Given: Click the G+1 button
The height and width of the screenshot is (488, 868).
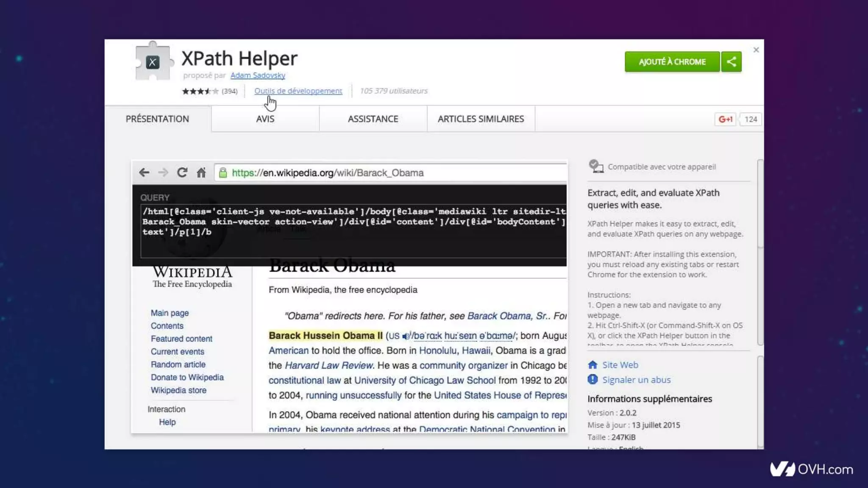Looking at the screenshot, I should coord(725,119).
